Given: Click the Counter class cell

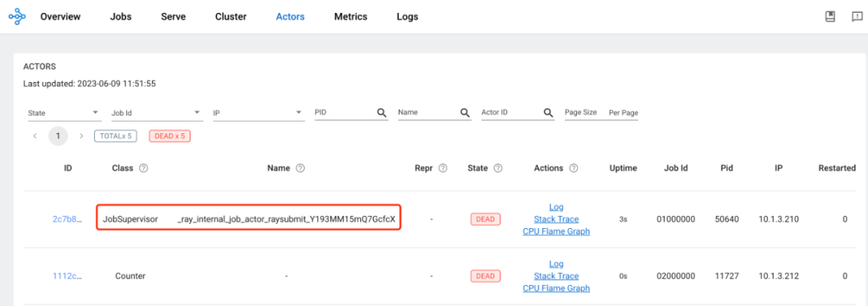Looking at the screenshot, I should (x=130, y=276).
